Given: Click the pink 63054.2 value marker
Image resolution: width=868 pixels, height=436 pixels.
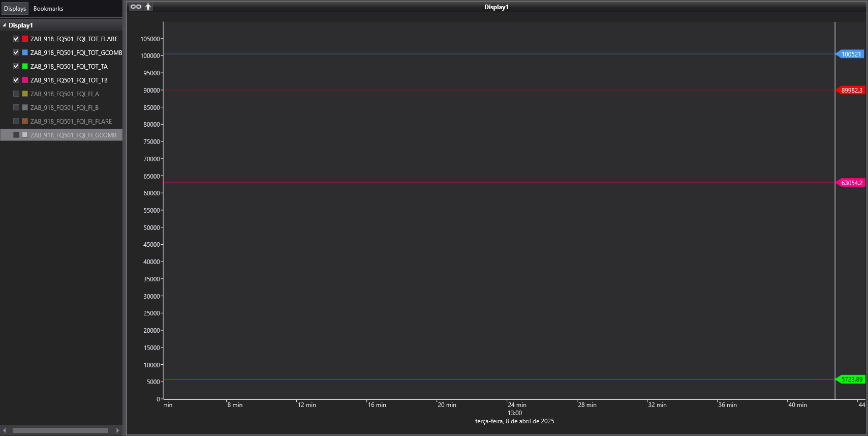Looking at the screenshot, I should [850, 183].
